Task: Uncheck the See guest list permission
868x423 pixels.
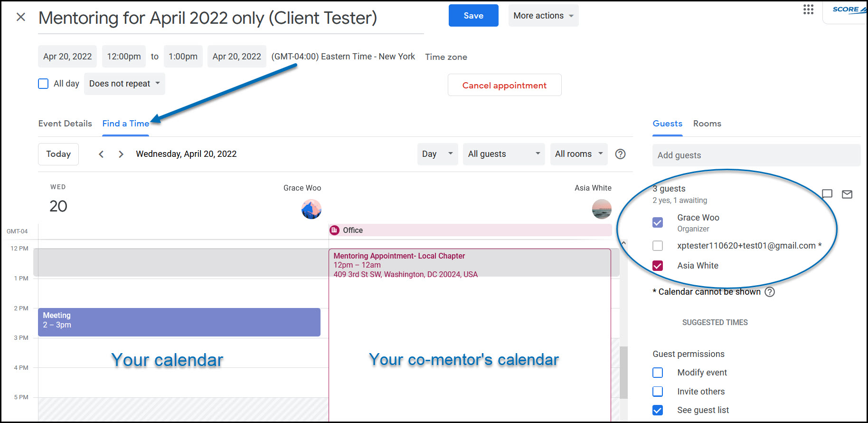Action: pyautogui.click(x=658, y=410)
